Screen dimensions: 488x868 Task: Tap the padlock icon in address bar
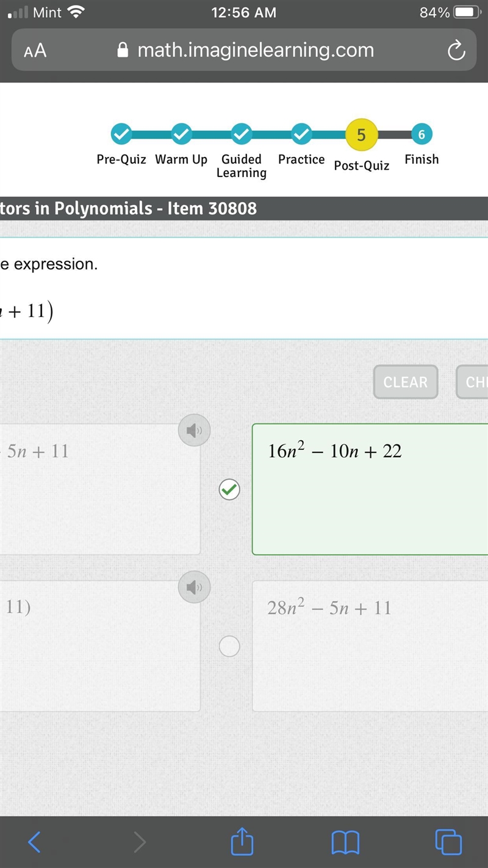pos(123,50)
